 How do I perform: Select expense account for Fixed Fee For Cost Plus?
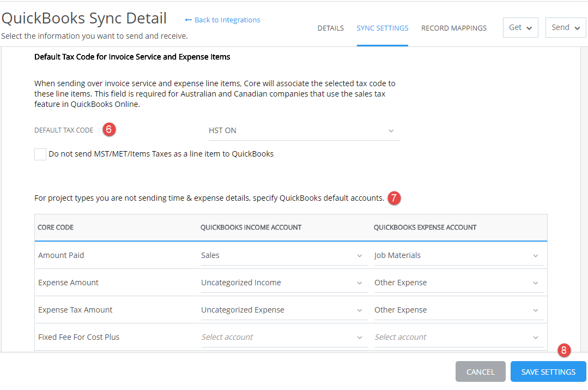(x=459, y=337)
